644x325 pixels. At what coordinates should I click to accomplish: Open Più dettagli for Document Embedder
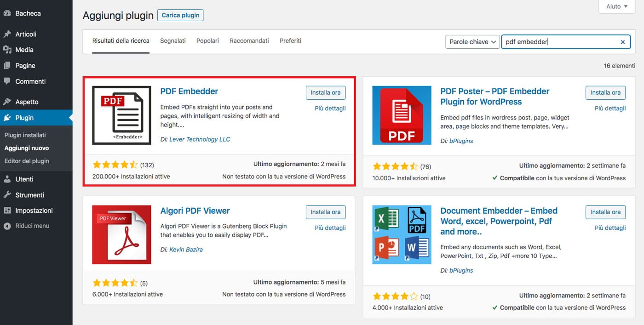pos(610,228)
